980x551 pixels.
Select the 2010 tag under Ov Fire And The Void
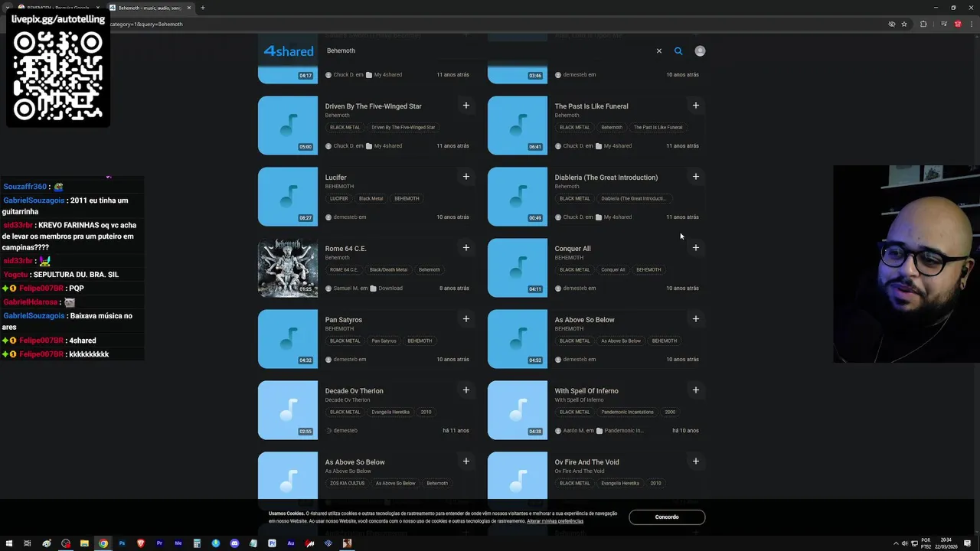coord(655,484)
